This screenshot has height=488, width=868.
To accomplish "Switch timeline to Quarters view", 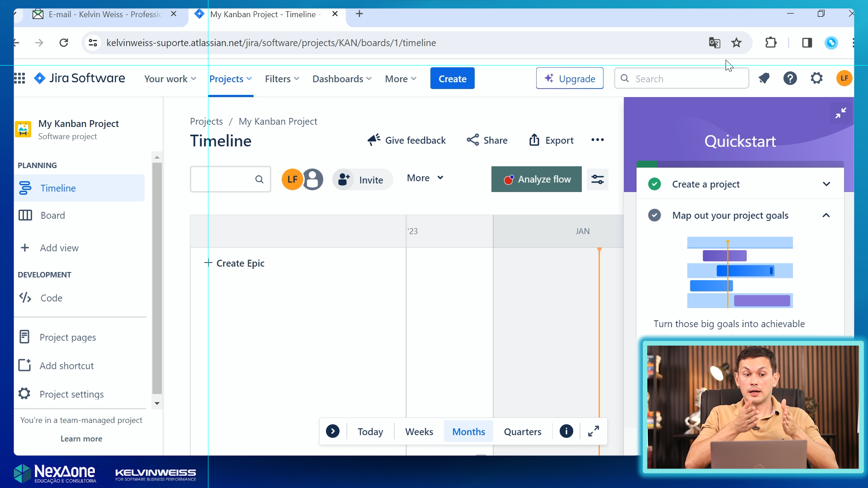I will (x=523, y=432).
